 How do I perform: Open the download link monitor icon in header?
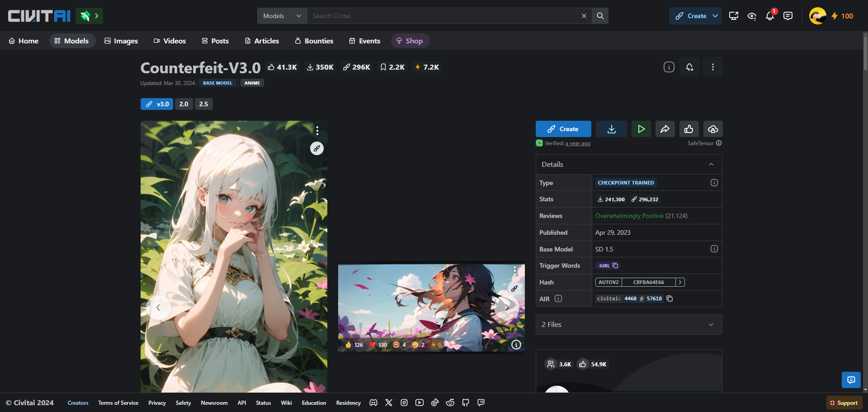point(734,16)
